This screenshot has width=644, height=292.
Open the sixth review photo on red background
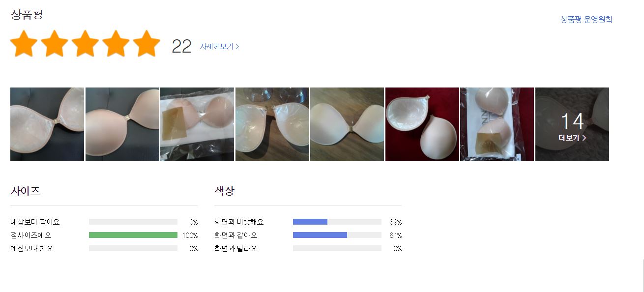(422, 124)
